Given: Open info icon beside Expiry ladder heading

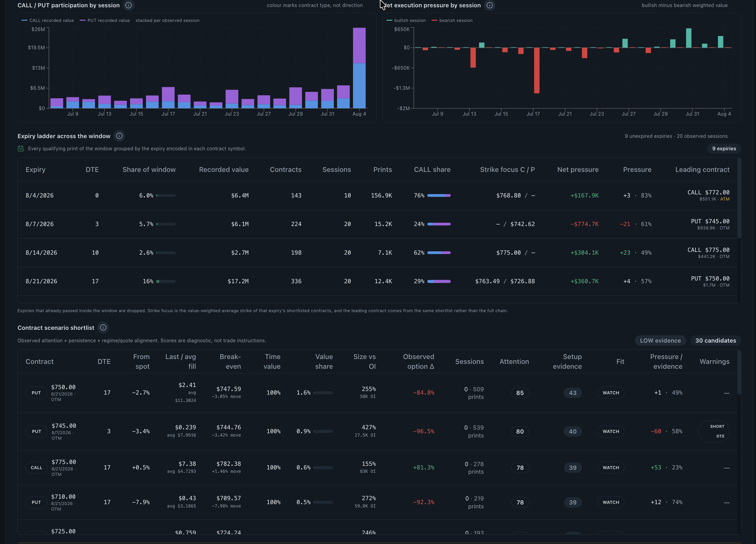Looking at the screenshot, I should click(x=119, y=136).
